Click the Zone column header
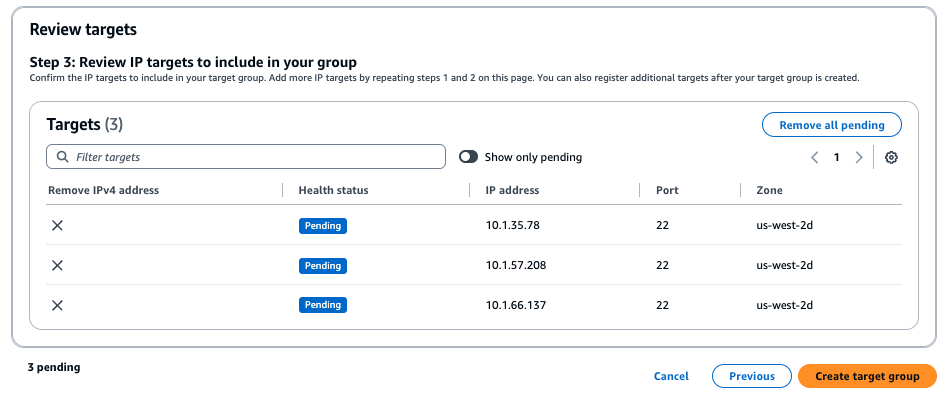The width and height of the screenshot is (946, 398). pos(769,190)
